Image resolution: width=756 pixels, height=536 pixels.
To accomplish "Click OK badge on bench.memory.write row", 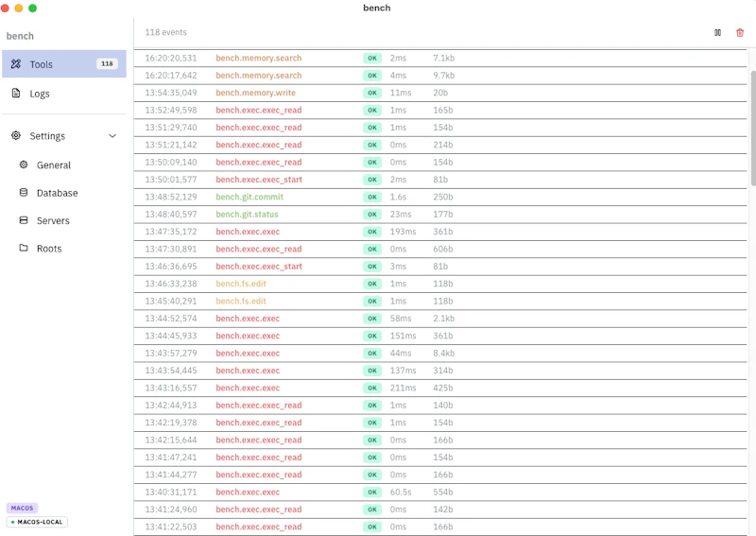I will tap(372, 93).
